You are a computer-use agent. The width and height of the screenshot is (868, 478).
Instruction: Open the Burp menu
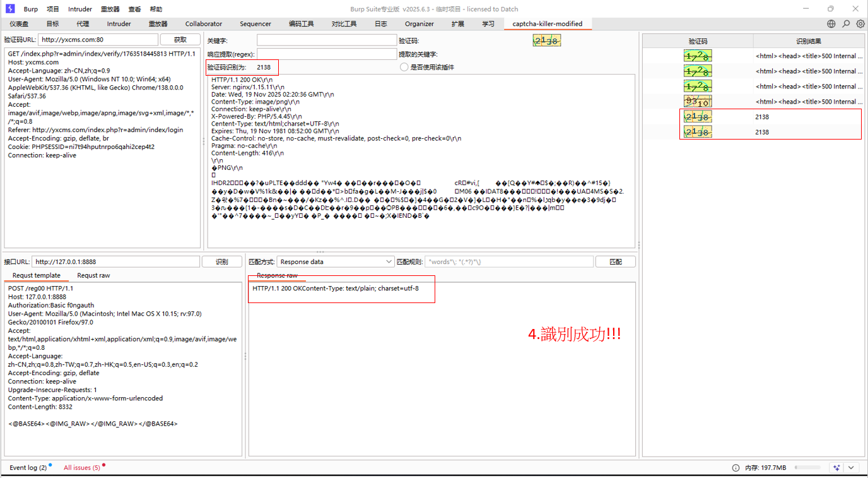pos(31,9)
